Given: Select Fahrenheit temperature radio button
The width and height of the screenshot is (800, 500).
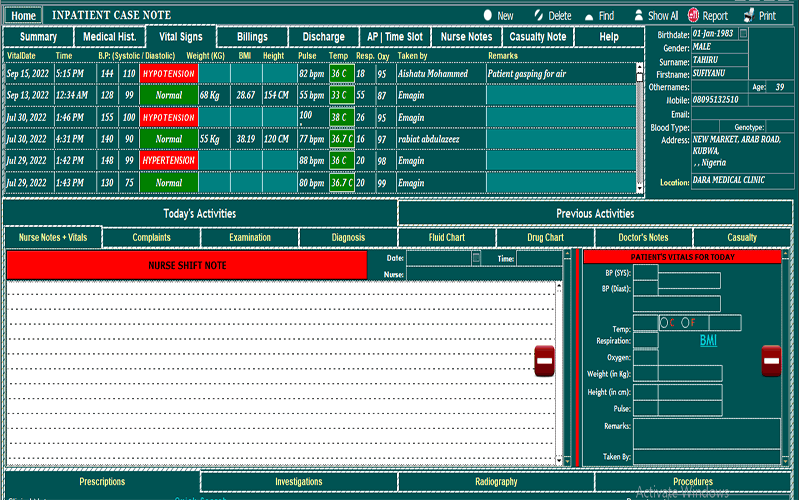Looking at the screenshot, I should tap(685, 322).
